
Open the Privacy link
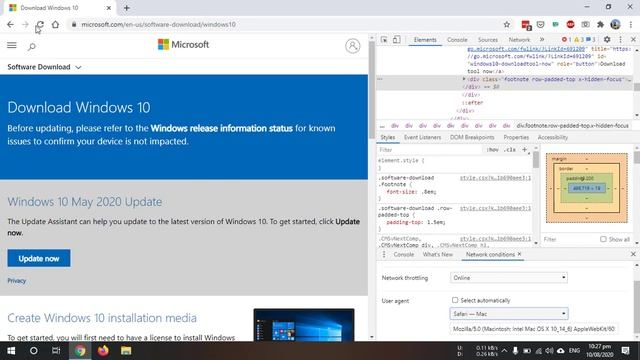tap(17, 281)
